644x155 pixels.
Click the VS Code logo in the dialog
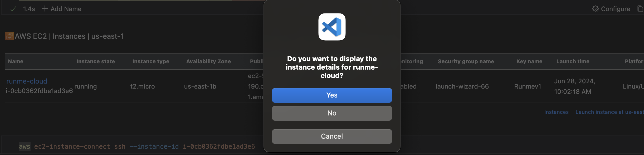tap(332, 27)
